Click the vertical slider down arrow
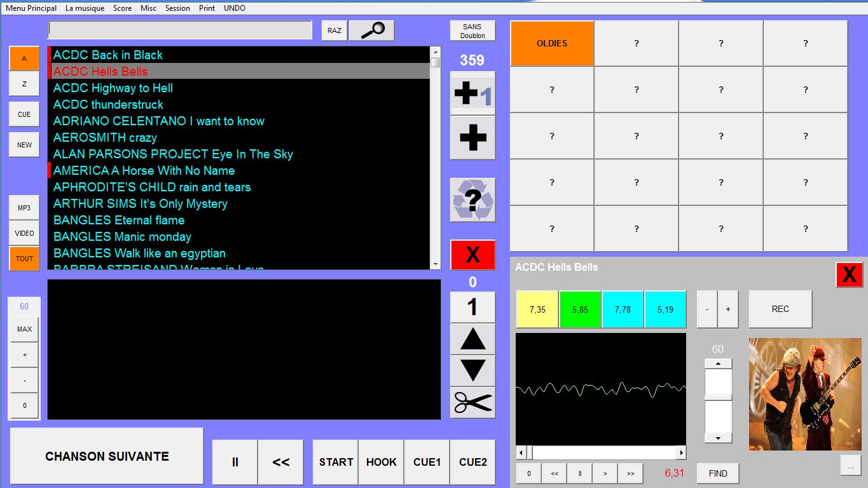This screenshot has width=868, height=488. click(718, 438)
